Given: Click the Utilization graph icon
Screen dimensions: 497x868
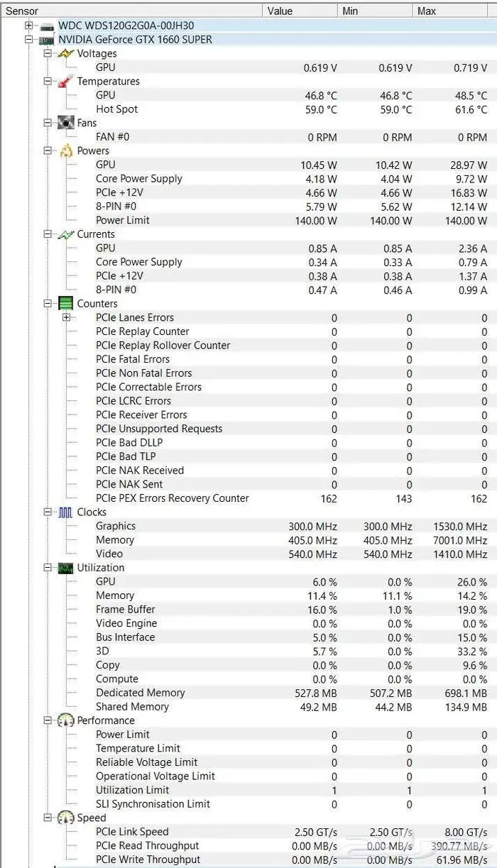Looking at the screenshot, I should click(x=66, y=568).
